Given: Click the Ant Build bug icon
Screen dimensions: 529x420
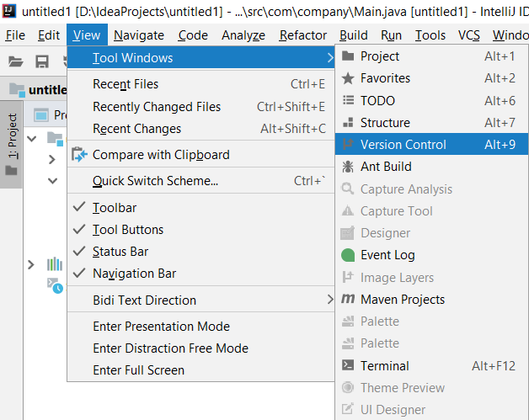Looking at the screenshot, I should tap(348, 167).
